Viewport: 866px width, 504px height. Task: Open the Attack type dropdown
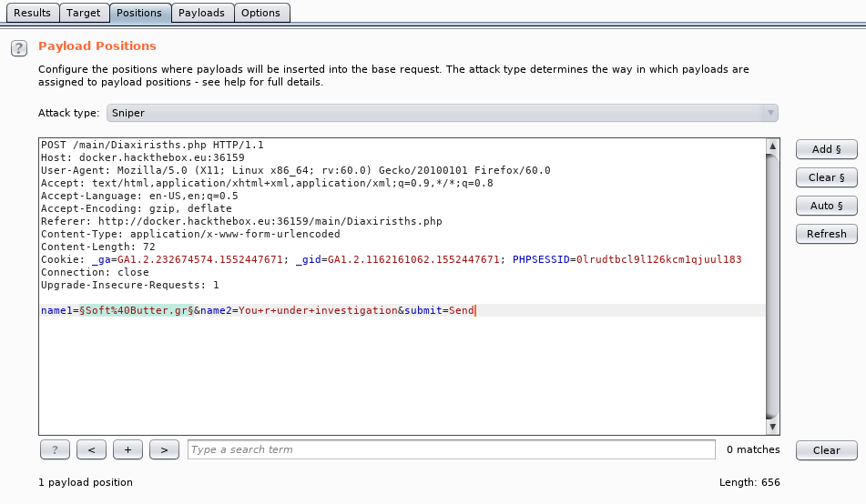443,113
